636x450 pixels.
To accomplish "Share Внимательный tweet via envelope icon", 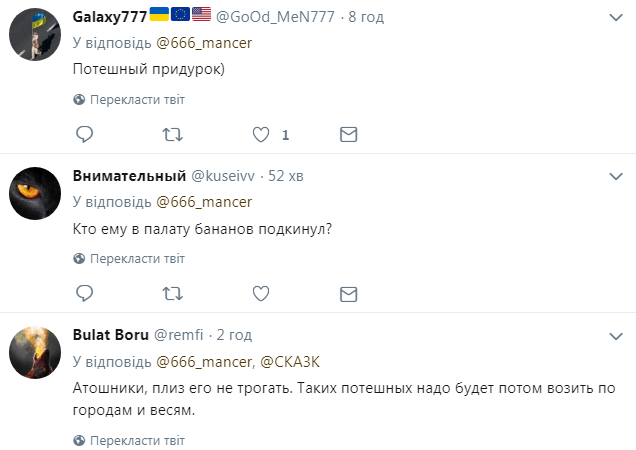I will coord(348,293).
